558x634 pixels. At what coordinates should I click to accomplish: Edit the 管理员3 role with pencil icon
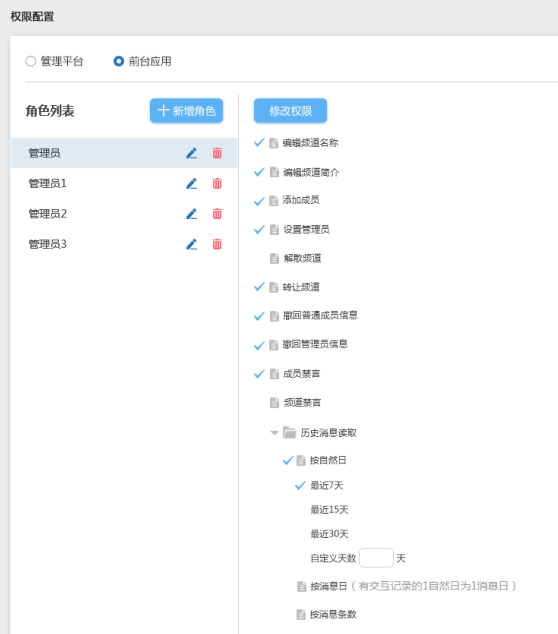tap(192, 244)
